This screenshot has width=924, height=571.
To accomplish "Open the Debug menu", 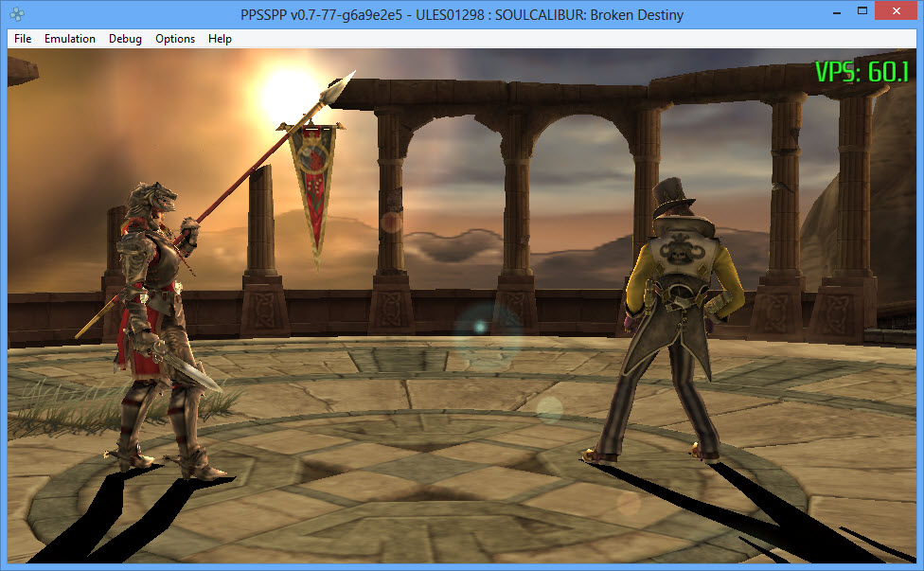I will coord(125,39).
